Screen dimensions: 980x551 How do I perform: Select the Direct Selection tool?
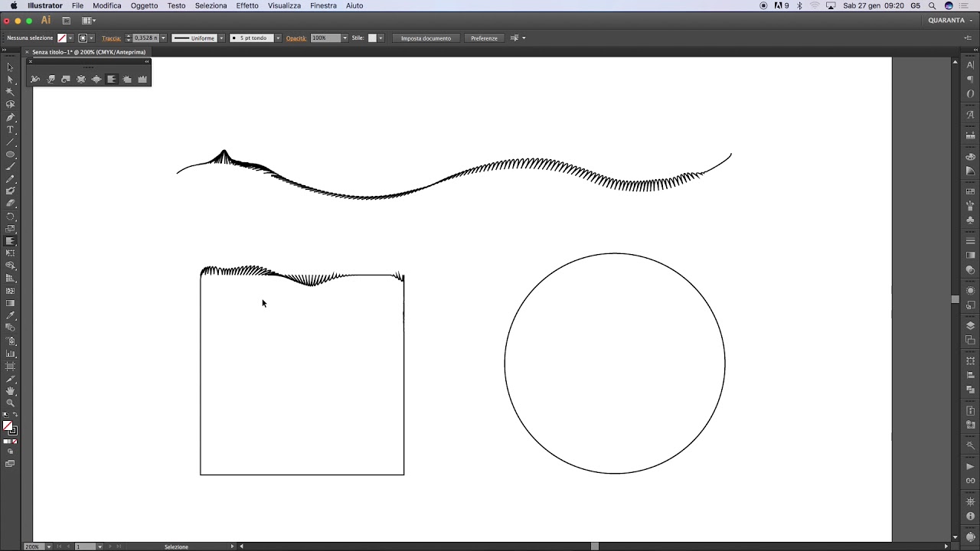[x=10, y=80]
